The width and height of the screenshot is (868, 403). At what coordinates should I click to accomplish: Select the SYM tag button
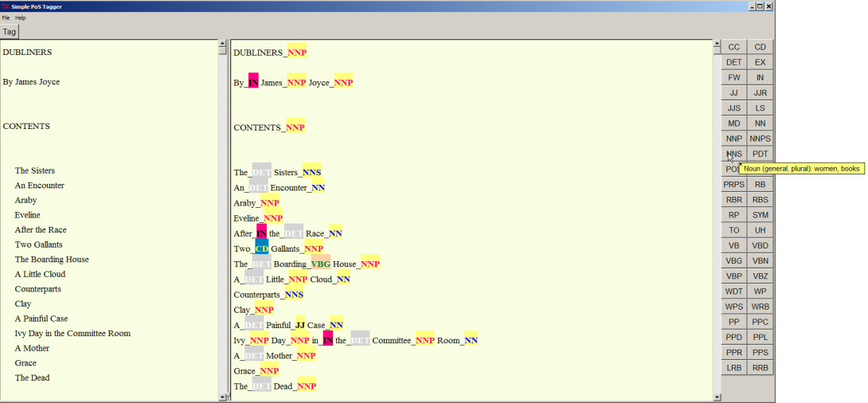(760, 215)
